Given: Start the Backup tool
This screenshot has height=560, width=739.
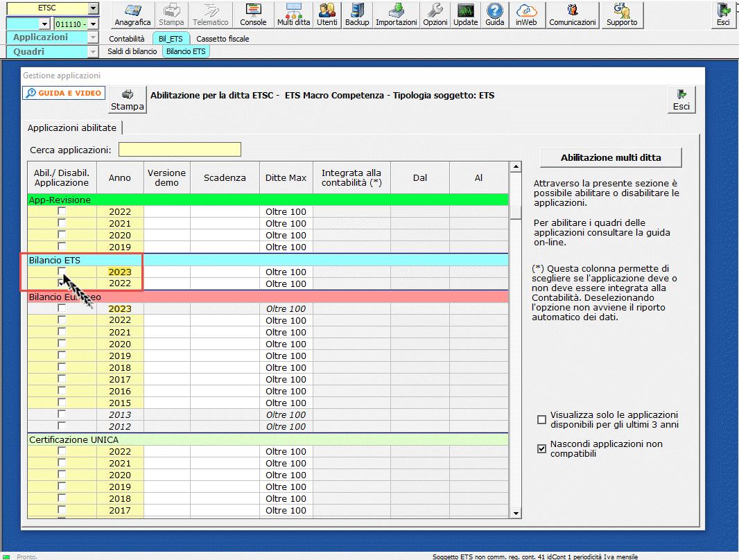Looking at the screenshot, I should tap(357, 15).
